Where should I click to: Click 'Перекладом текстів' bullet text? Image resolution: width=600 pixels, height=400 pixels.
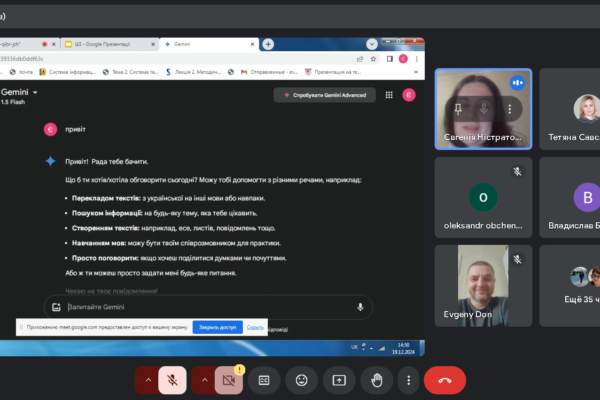tap(106, 198)
